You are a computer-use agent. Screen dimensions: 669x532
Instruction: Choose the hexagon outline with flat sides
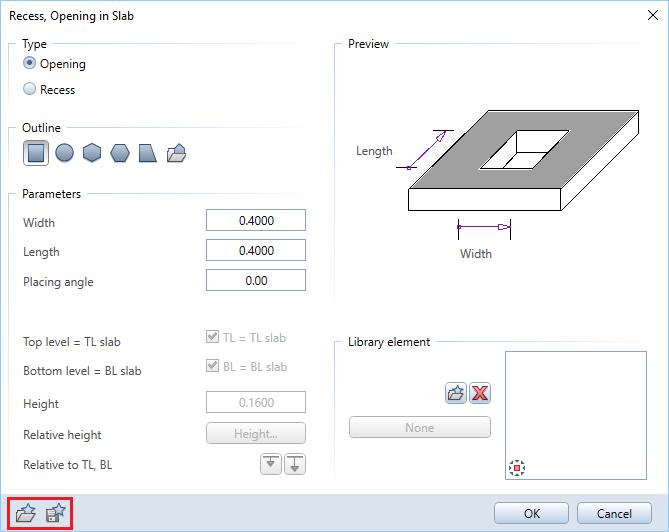92,153
